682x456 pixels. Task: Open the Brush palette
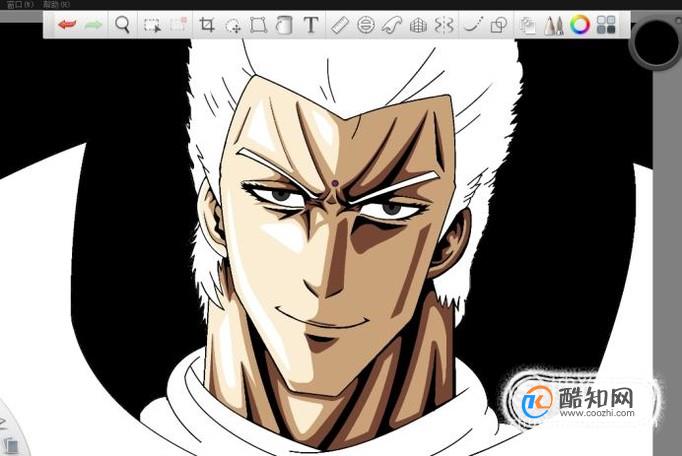[x=554, y=25]
